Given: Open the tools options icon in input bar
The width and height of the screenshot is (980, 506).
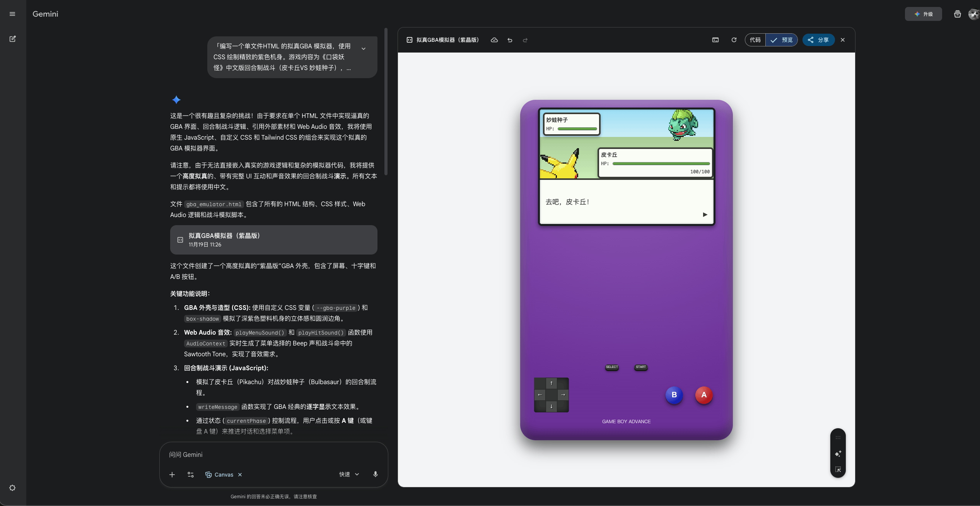Looking at the screenshot, I should tap(191, 475).
